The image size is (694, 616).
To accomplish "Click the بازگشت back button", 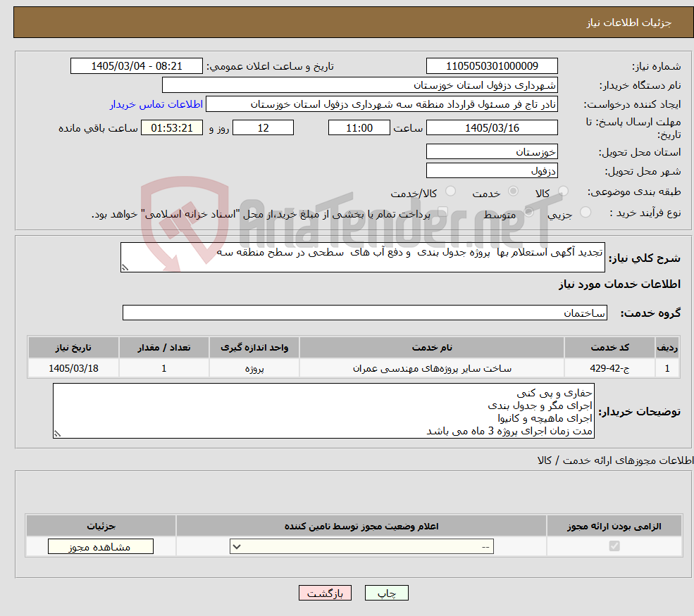I will [325, 593].
